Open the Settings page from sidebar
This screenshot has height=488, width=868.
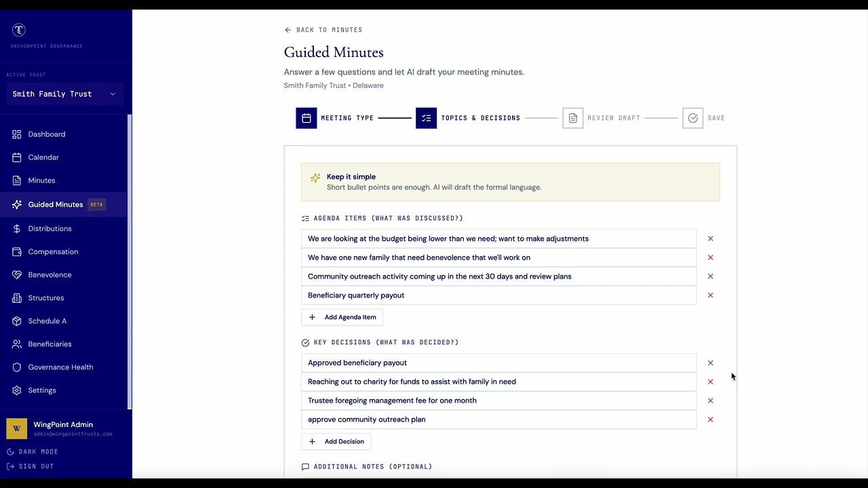pos(42,390)
